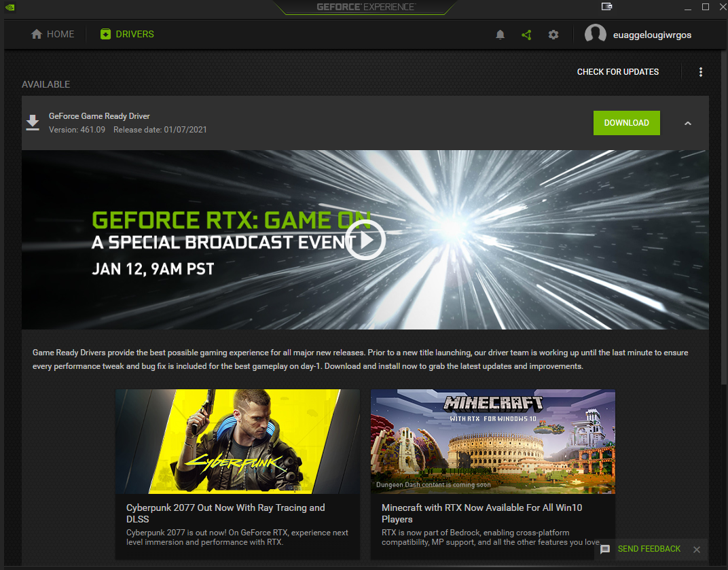Click the NVIDIA logo in title bar
Screen dimensions: 728x570
10,7
